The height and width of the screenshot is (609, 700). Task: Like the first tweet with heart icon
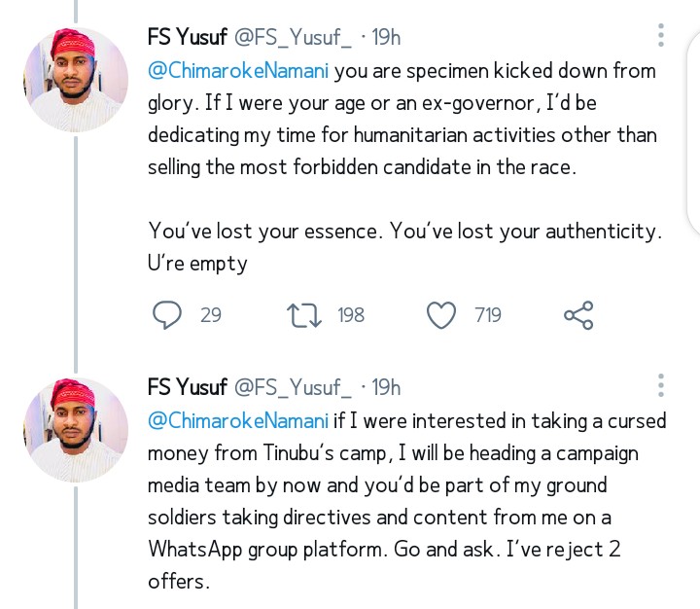pyautogui.click(x=442, y=314)
